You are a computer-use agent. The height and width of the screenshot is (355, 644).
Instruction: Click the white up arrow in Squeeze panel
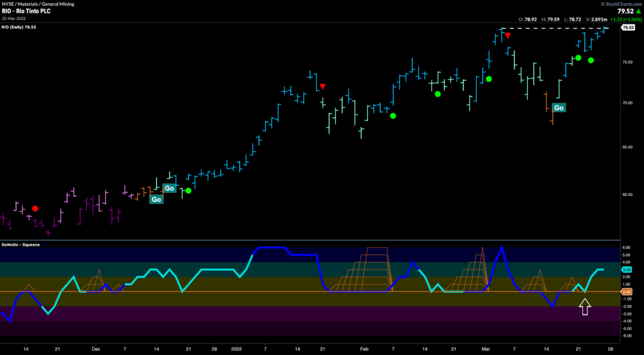pyautogui.click(x=585, y=307)
